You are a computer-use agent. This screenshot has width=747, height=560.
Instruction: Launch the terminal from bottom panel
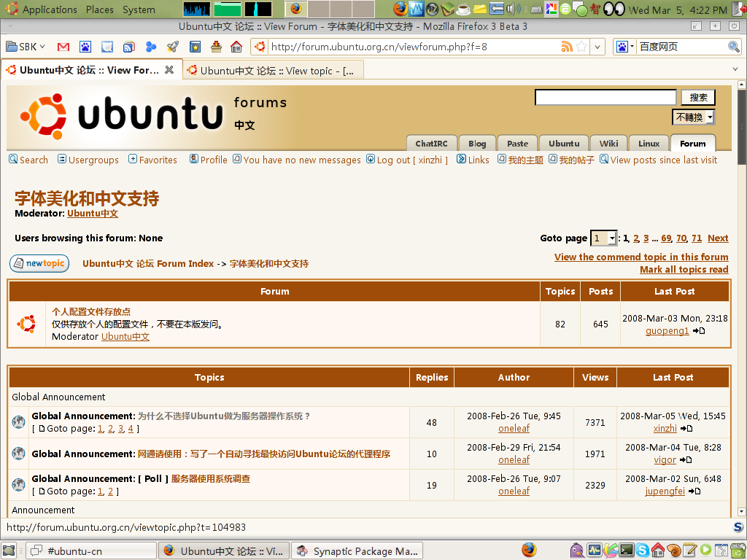point(627,551)
